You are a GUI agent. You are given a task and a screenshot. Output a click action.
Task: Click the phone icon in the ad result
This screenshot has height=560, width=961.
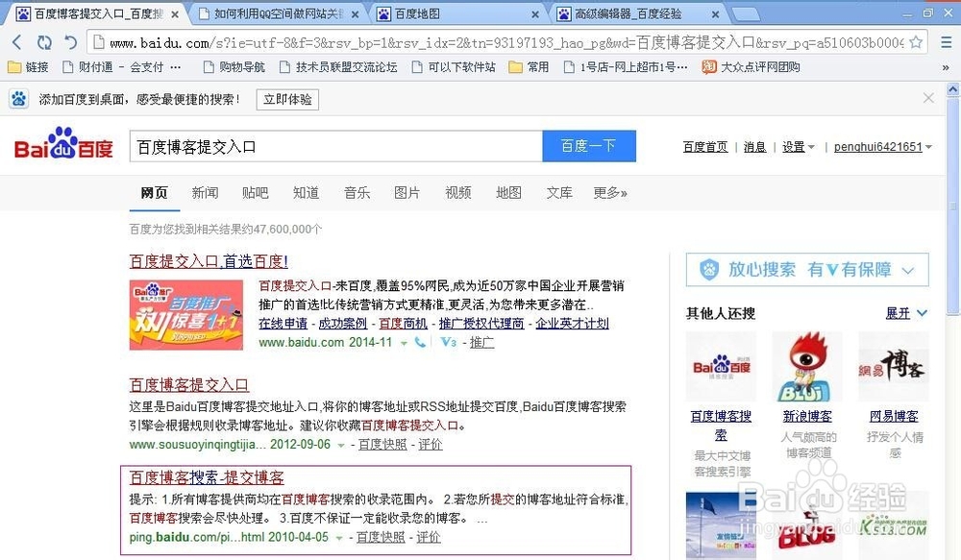420,343
